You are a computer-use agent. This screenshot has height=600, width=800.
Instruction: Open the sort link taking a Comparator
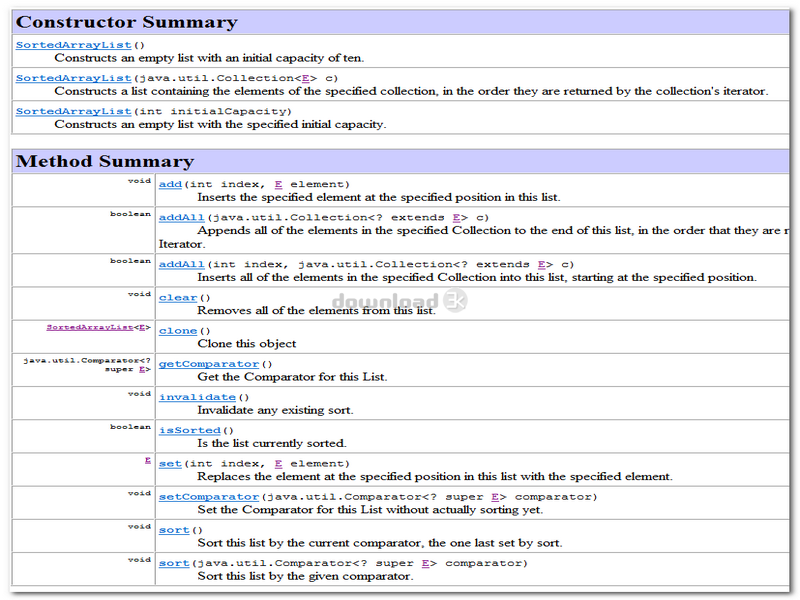tap(173, 563)
